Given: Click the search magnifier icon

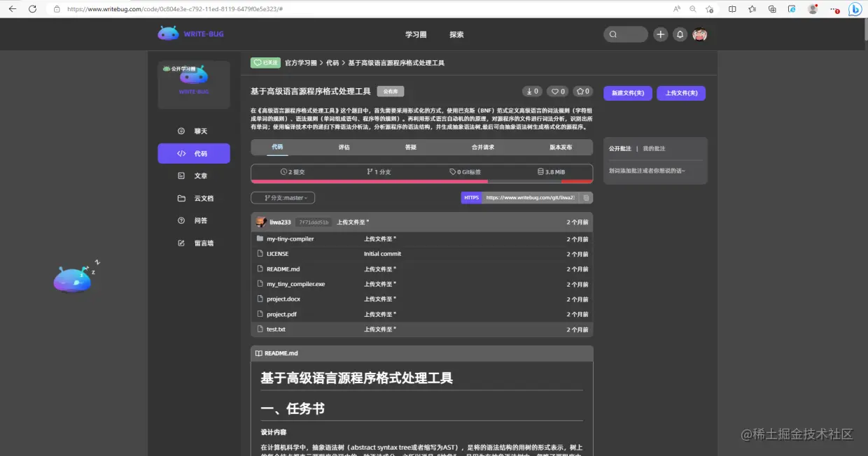Looking at the screenshot, I should [x=612, y=34].
